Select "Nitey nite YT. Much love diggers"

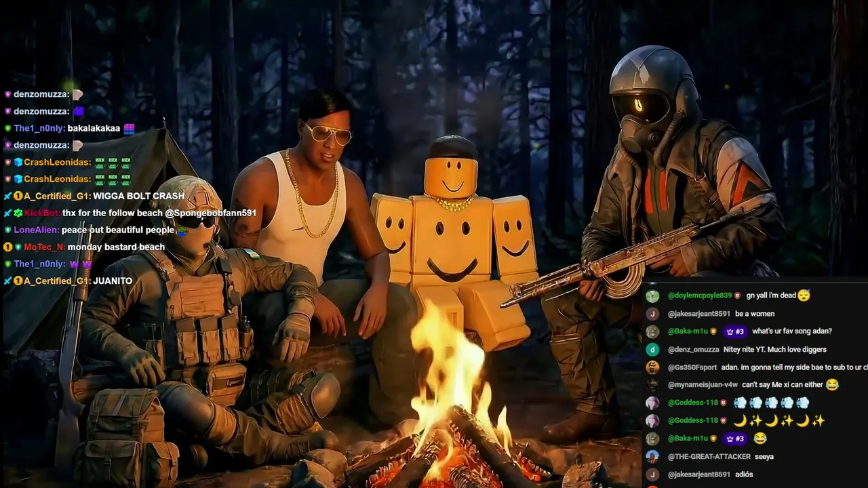pyautogui.click(x=774, y=350)
